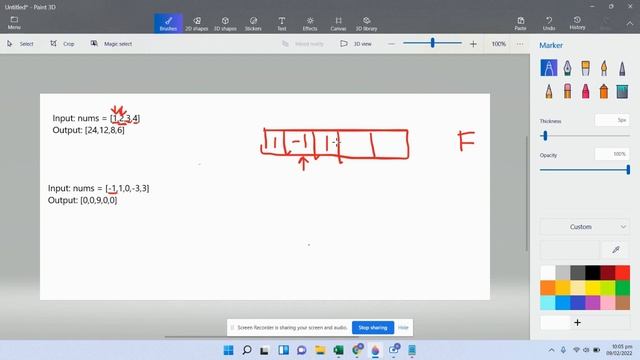Click the zoom slider handle

pyautogui.click(x=433, y=42)
